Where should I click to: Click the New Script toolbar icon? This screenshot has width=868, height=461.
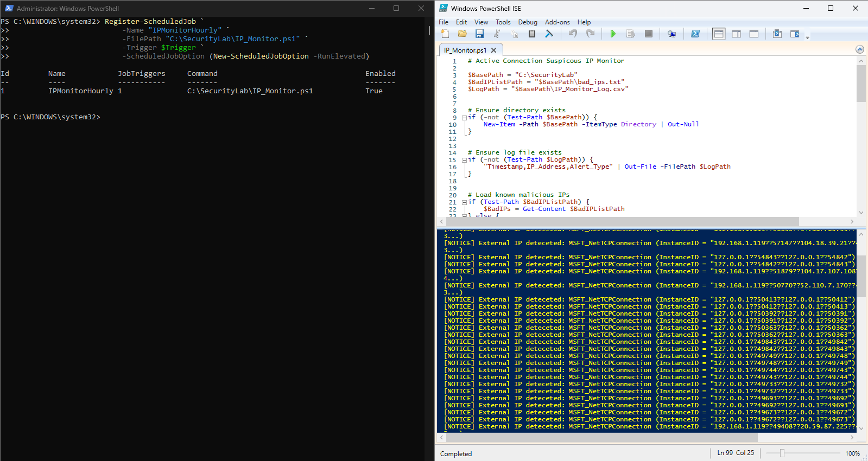[x=445, y=34]
